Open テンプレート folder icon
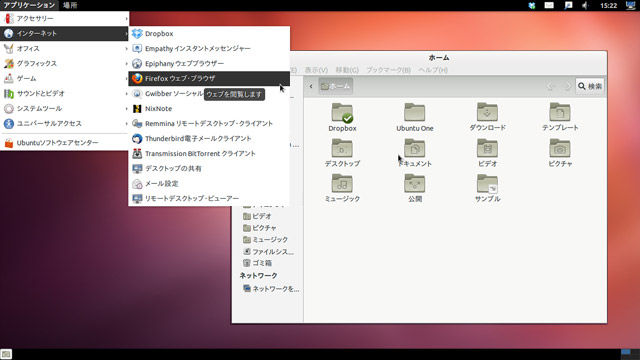The width and height of the screenshot is (640, 360). click(560, 117)
